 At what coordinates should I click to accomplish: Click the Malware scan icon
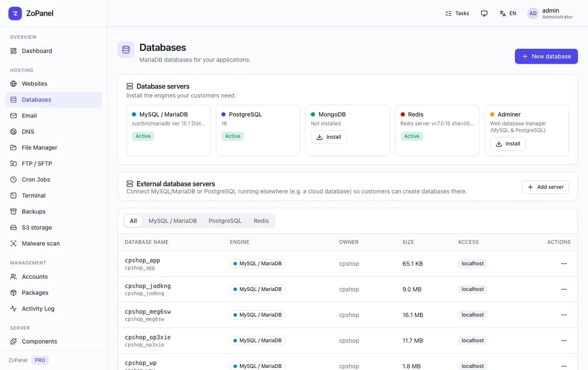tap(13, 243)
